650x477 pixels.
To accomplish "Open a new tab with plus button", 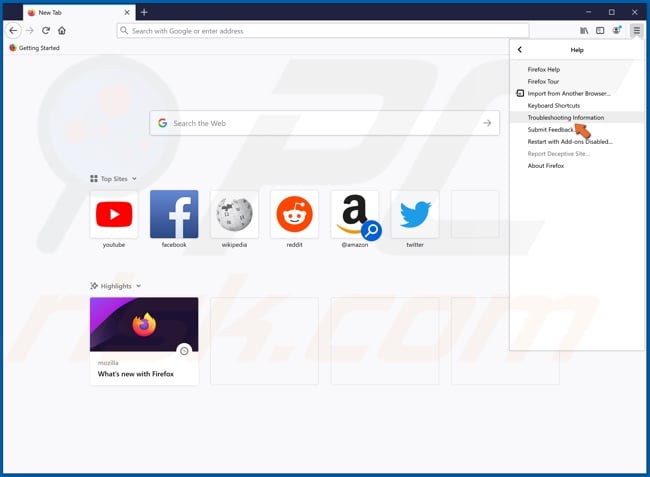I will pyautogui.click(x=144, y=12).
